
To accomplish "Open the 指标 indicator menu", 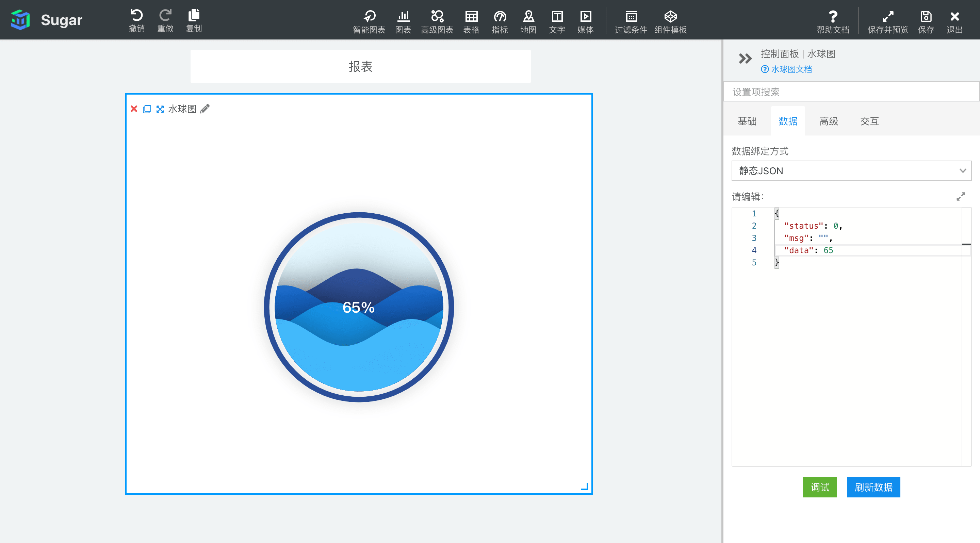I will (x=500, y=22).
